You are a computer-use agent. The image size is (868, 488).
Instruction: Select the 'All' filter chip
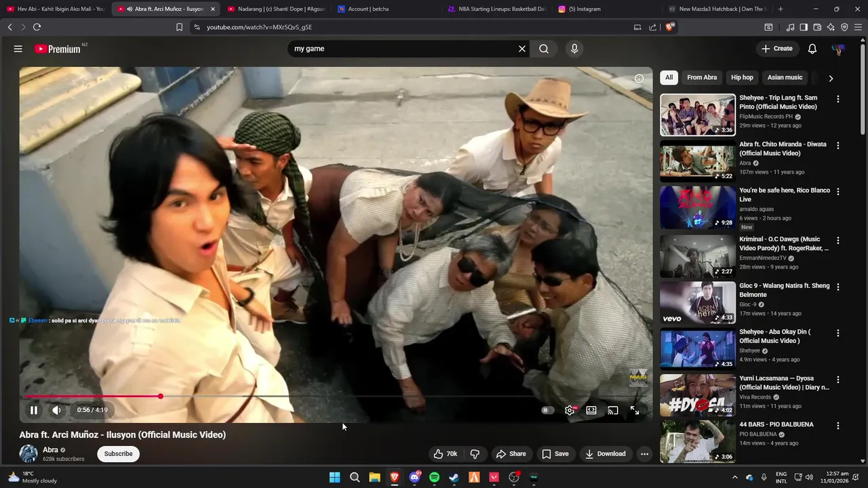669,77
